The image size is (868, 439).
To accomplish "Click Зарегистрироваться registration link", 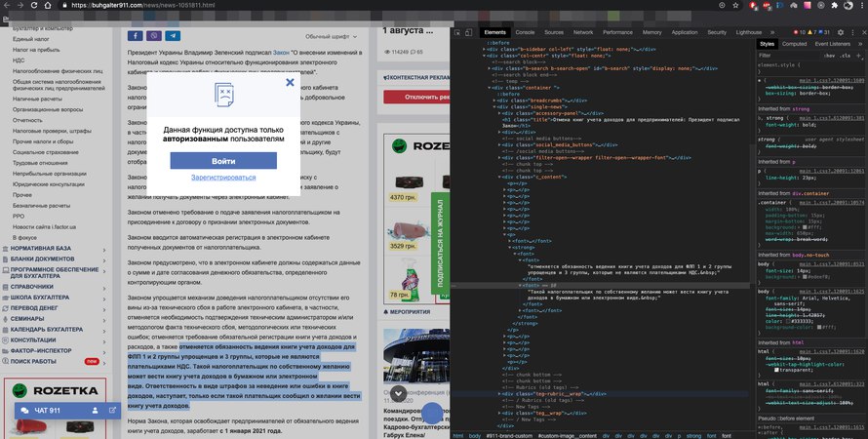I will [223, 178].
